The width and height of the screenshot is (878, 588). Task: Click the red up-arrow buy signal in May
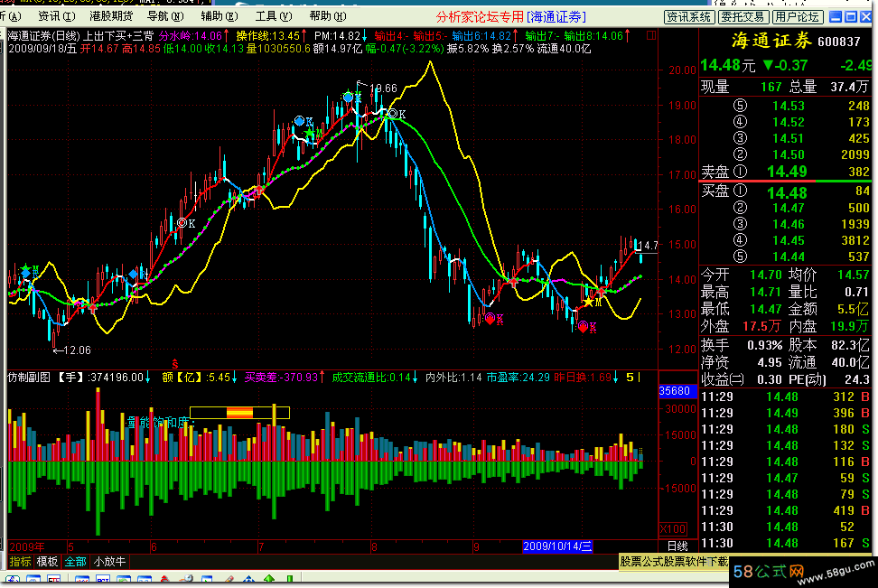click(x=92, y=306)
